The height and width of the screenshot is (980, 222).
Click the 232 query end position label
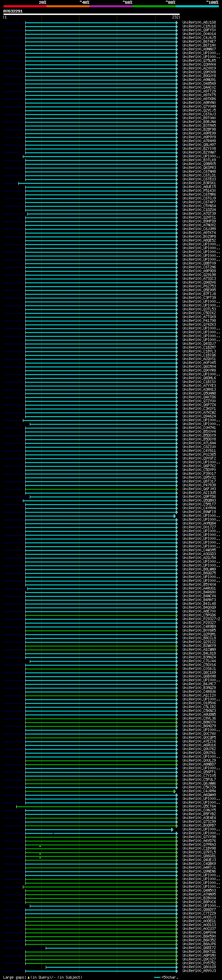pyautogui.click(x=175, y=17)
